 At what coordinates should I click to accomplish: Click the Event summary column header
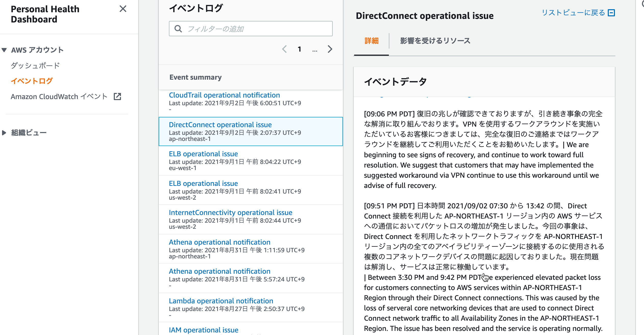(x=195, y=77)
